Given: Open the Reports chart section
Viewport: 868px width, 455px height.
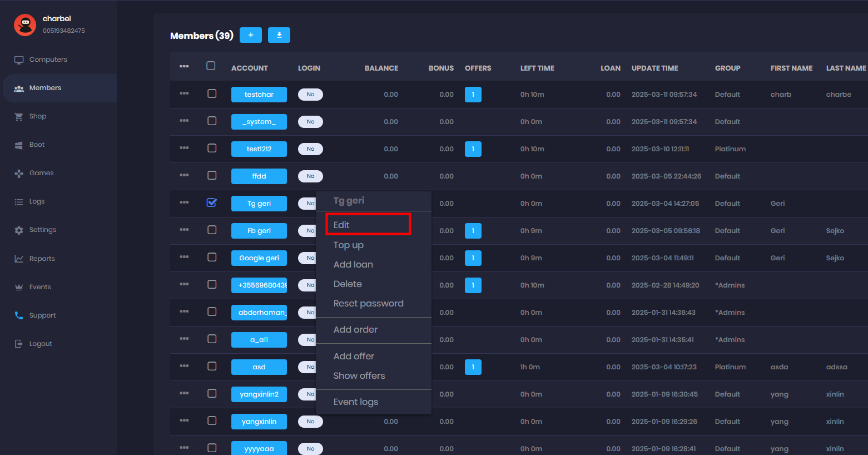Looking at the screenshot, I should point(42,259).
